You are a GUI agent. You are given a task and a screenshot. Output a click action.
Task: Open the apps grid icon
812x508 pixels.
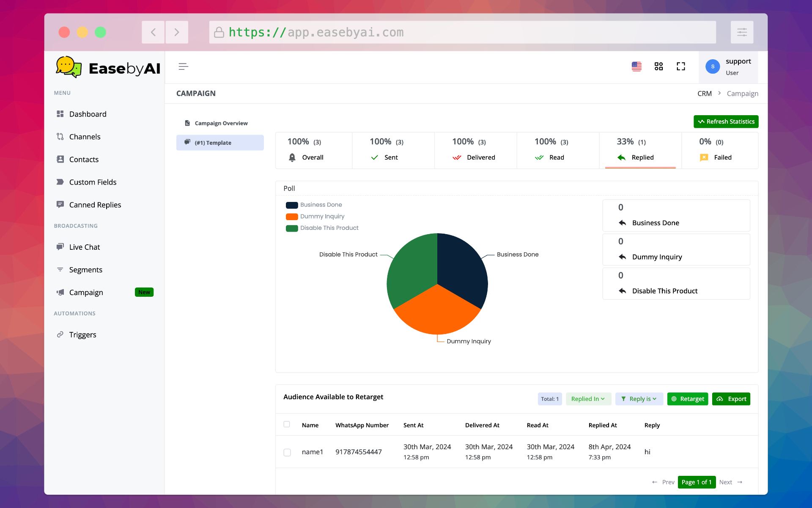coord(658,66)
